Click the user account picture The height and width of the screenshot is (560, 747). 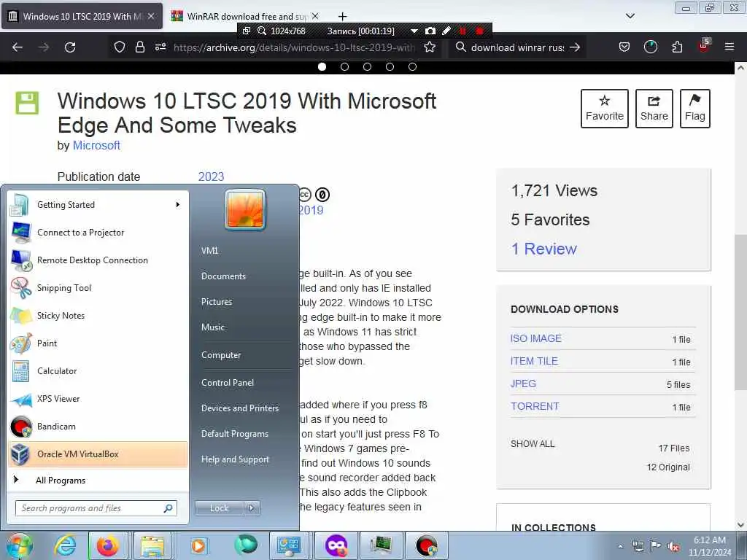(x=245, y=209)
